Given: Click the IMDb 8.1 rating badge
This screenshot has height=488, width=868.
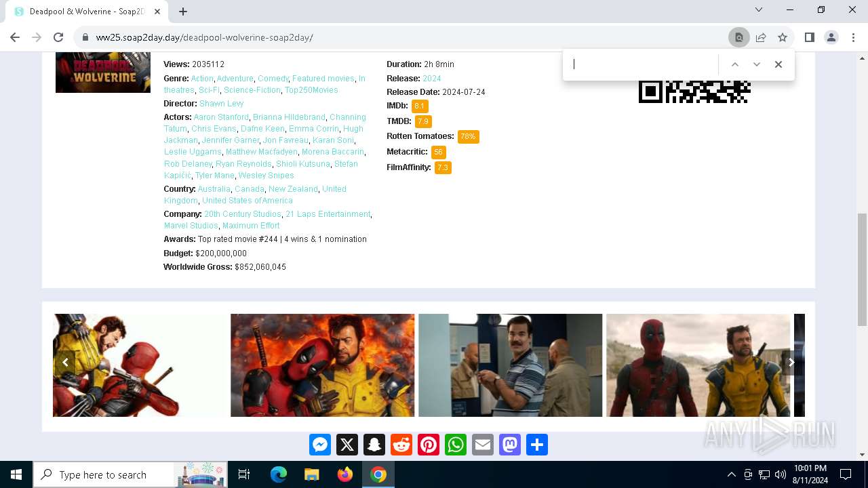Looking at the screenshot, I should point(420,106).
